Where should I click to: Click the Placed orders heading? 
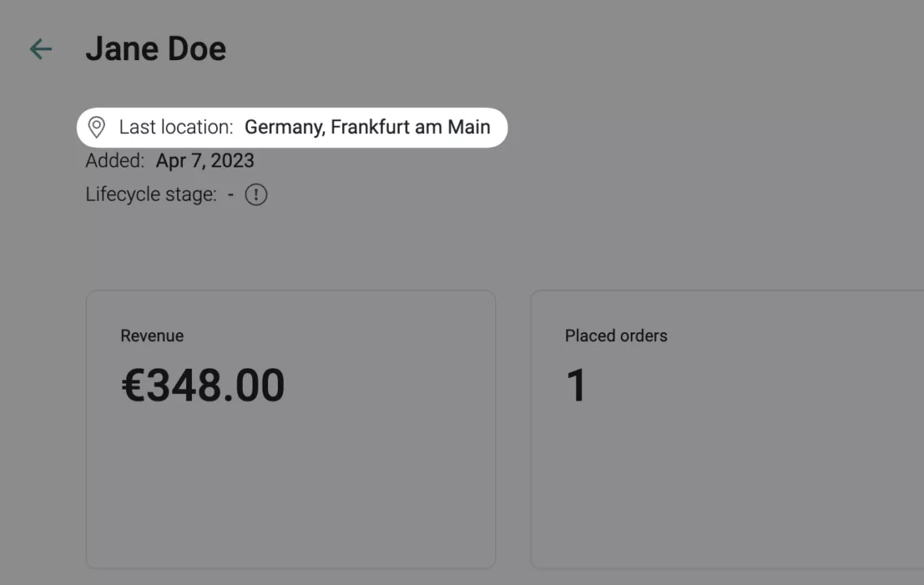pyautogui.click(x=616, y=336)
